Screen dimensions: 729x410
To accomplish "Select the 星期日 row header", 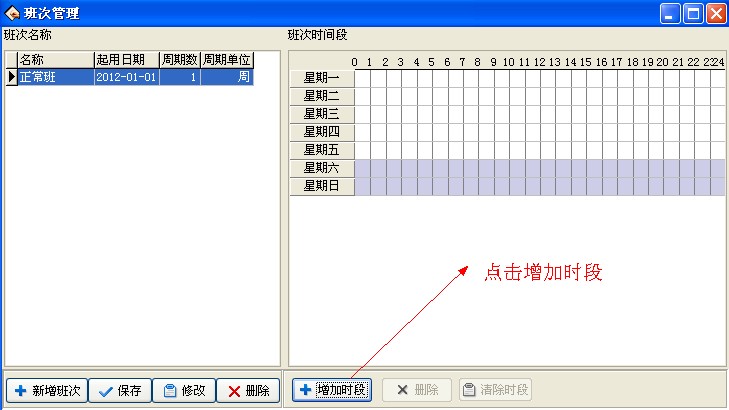I will (322, 186).
